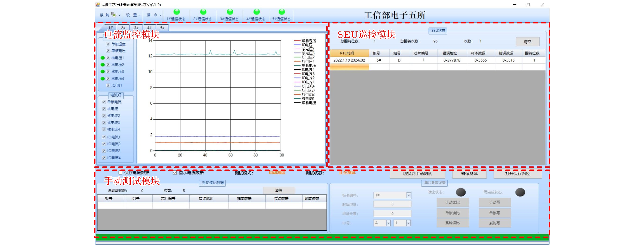Click the 起始地址 input field
644x246 pixels.
coord(392,204)
